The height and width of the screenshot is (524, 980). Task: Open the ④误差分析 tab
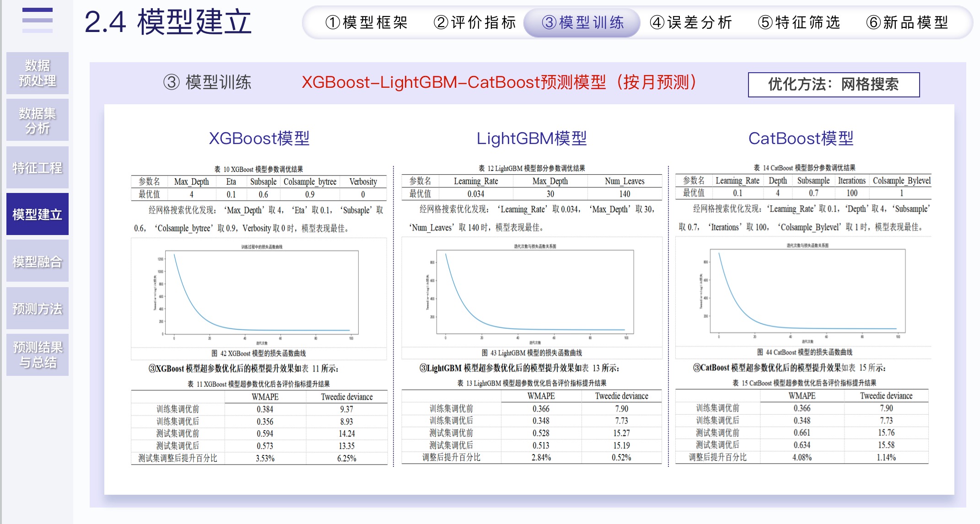(690, 22)
